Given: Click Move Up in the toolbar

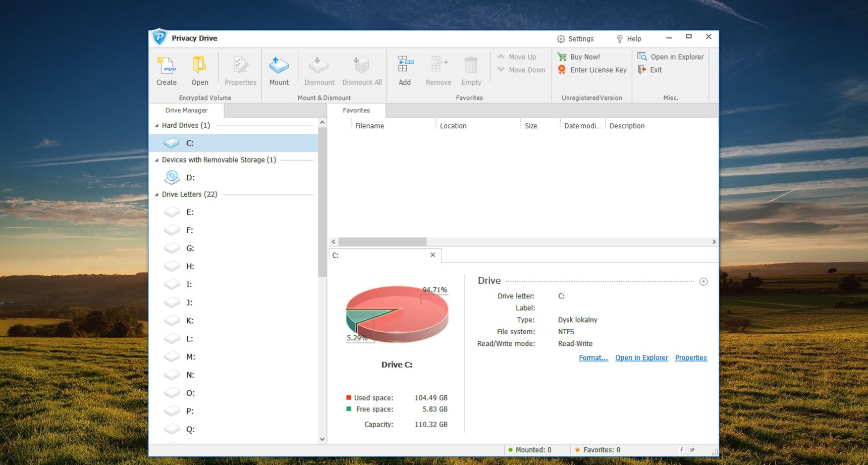Looking at the screenshot, I should pyautogui.click(x=517, y=57).
